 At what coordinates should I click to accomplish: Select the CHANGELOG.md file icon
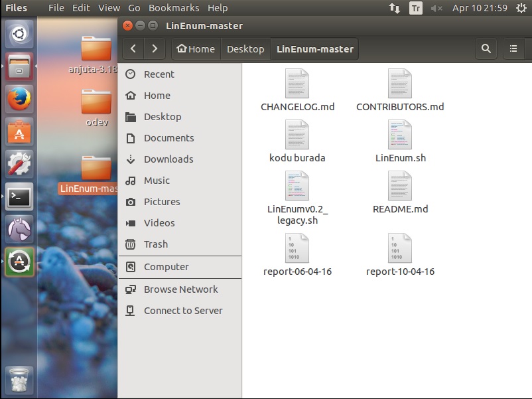(x=297, y=84)
